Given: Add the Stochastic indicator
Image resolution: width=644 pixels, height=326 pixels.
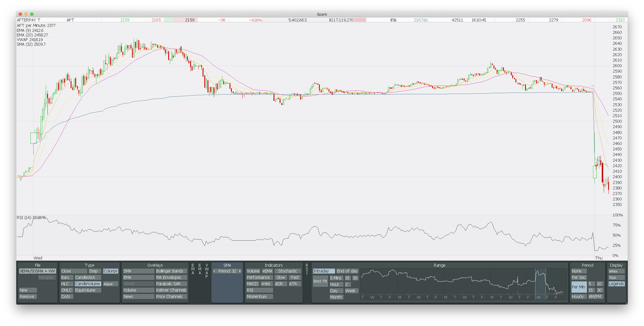Looking at the screenshot, I should pos(288,271).
